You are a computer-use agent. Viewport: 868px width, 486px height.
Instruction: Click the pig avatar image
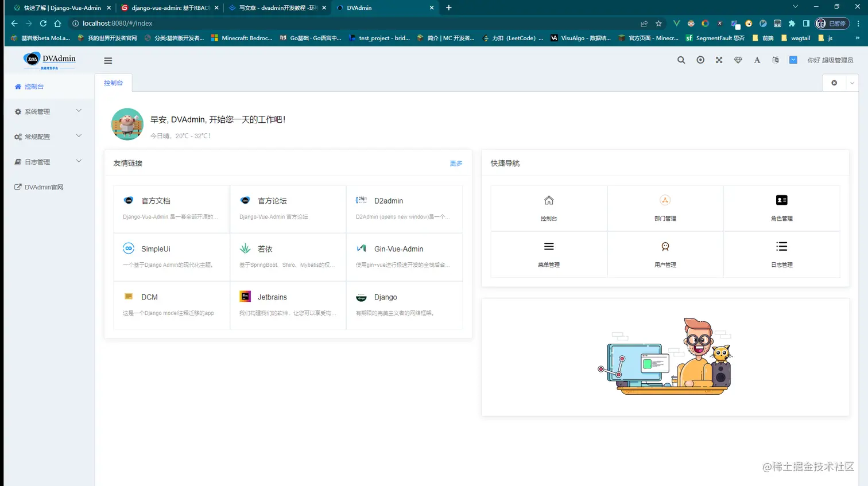tap(127, 124)
